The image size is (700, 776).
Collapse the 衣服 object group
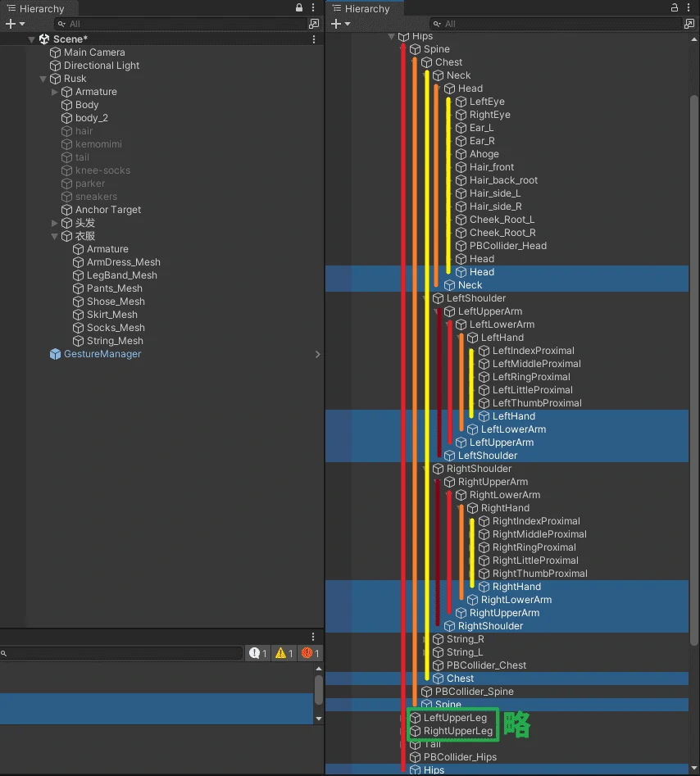(x=55, y=236)
